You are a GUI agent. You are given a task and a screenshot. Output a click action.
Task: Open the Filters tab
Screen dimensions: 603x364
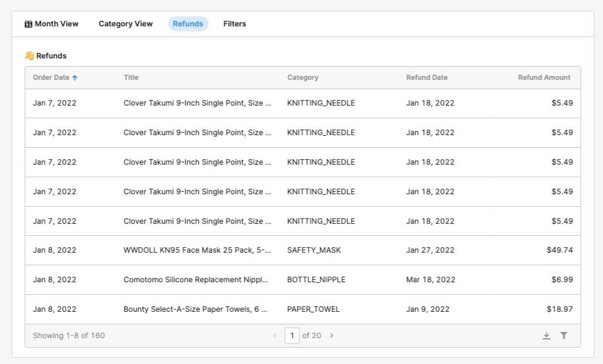click(234, 23)
